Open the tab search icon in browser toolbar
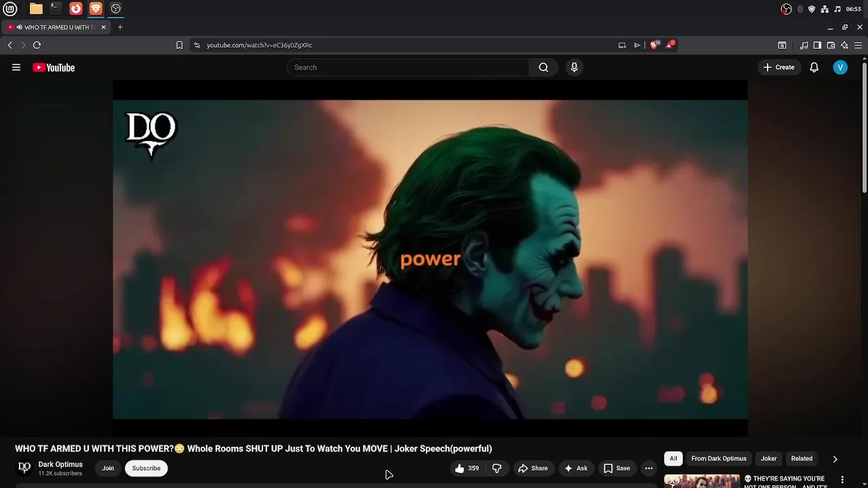 [x=782, y=45]
